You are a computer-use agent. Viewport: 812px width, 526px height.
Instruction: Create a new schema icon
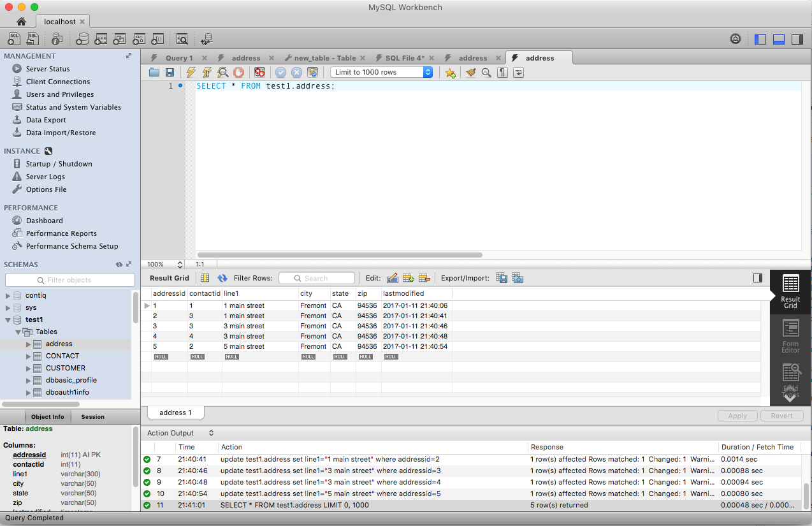coord(82,39)
